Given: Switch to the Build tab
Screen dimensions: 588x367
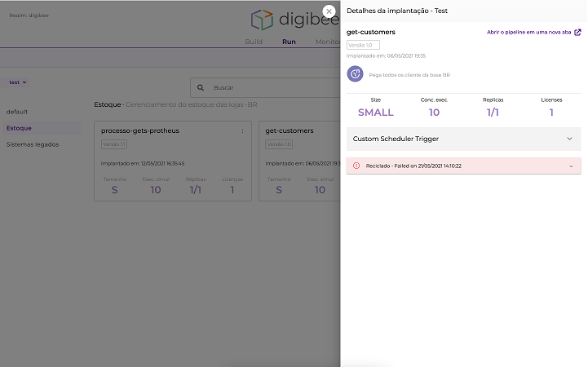Looking at the screenshot, I should (254, 42).
